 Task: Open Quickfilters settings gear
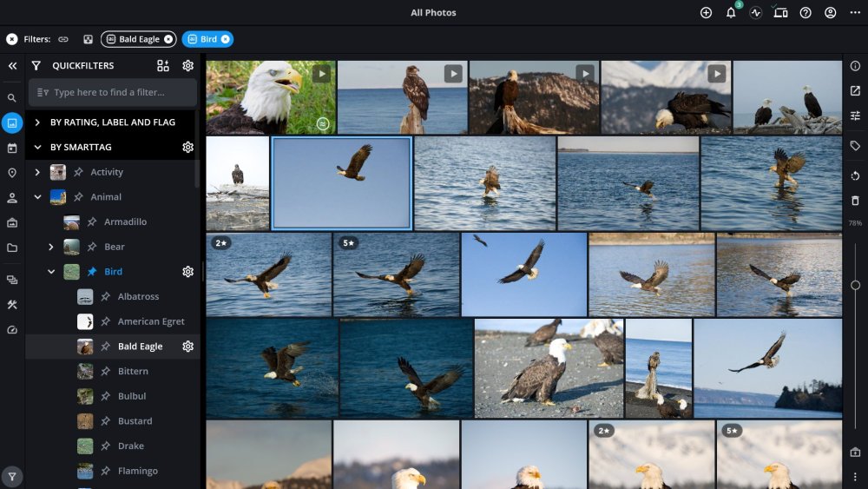(x=188, y=66)
